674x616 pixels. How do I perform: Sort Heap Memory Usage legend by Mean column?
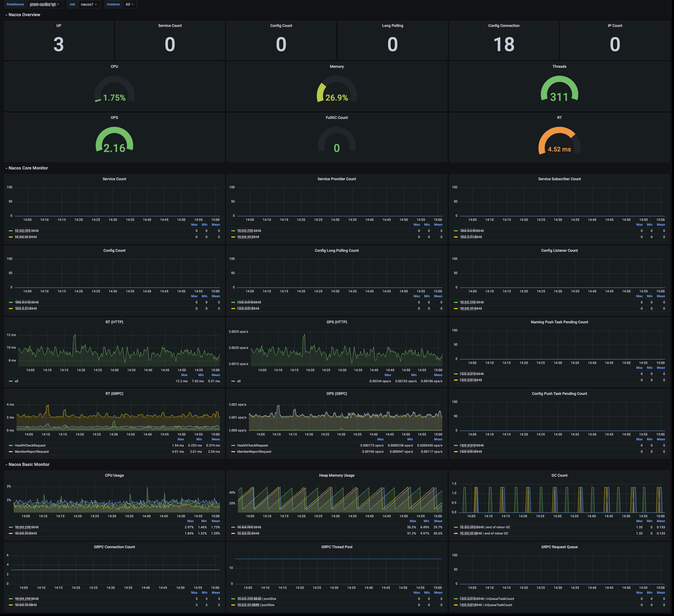click(438, 521)
